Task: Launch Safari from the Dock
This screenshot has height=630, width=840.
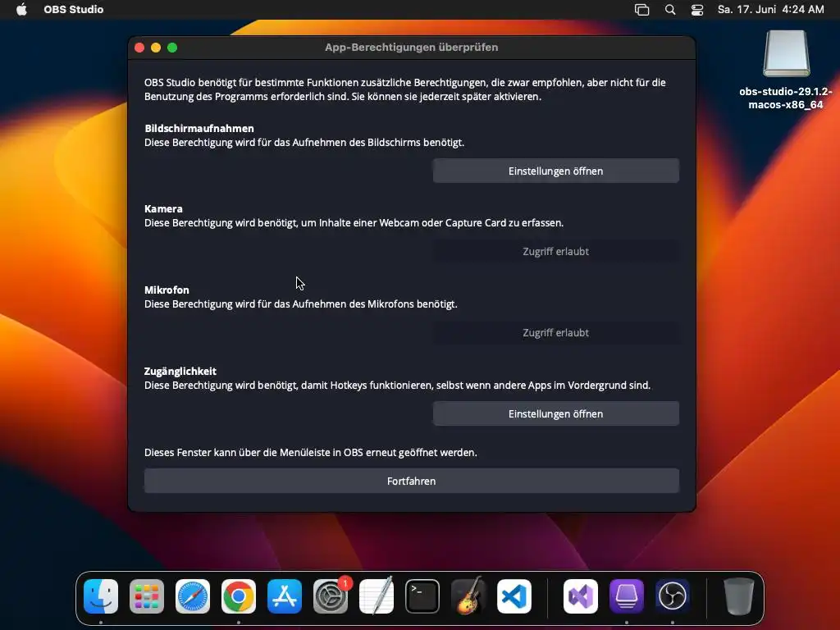Action: 193,596
